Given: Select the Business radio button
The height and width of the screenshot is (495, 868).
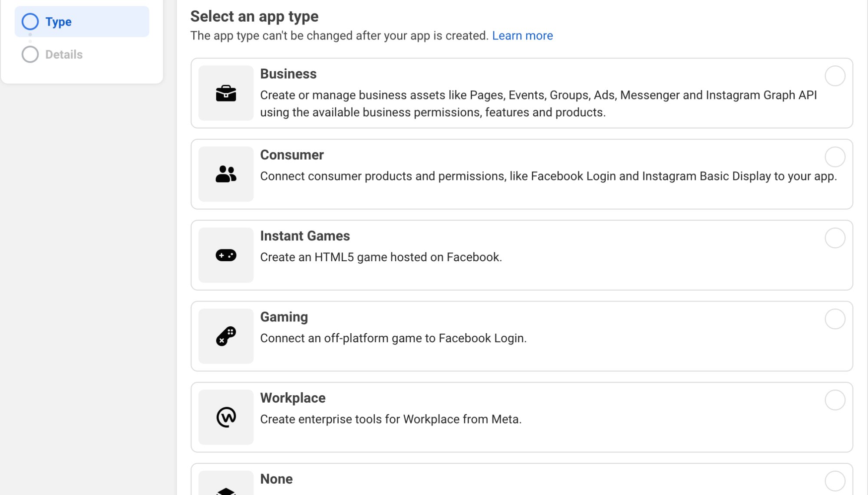Looking at the screenshot, I should pyautogui.click(x=835, y=76).
